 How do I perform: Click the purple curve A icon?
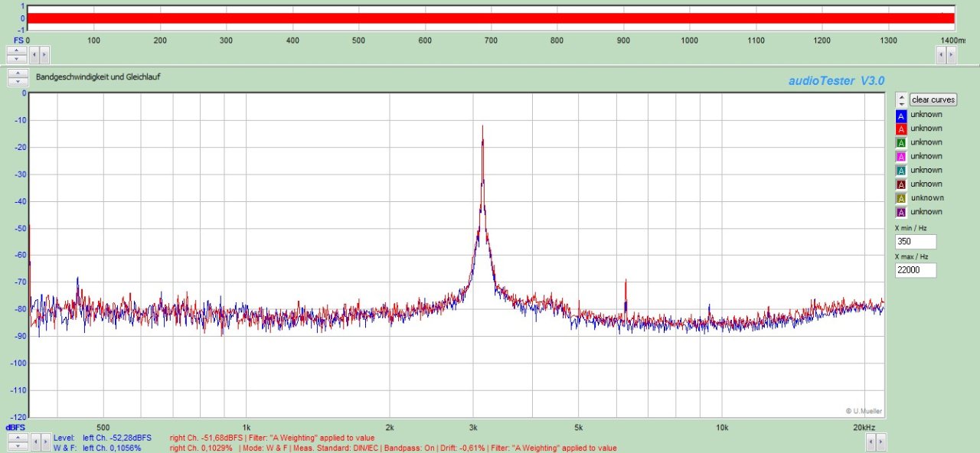point(901,212)
